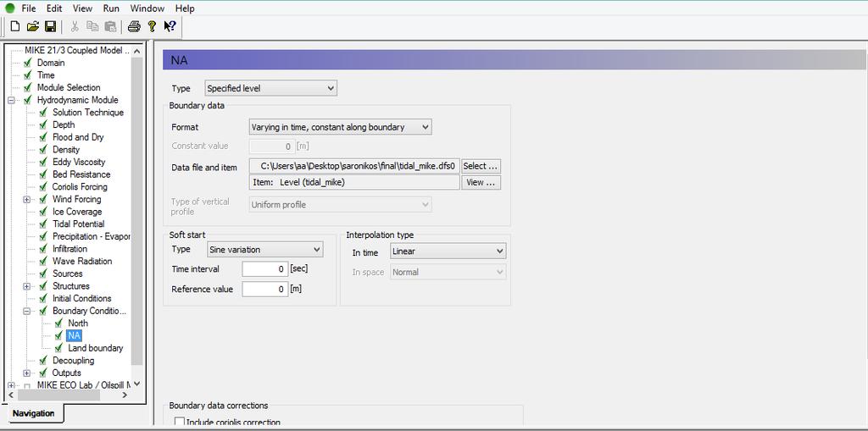Image resolution: width=868 pixels, height=431 pixels.
Task: Click the Item: Level (tidal_mike) field
Action: tap(354, 182)
